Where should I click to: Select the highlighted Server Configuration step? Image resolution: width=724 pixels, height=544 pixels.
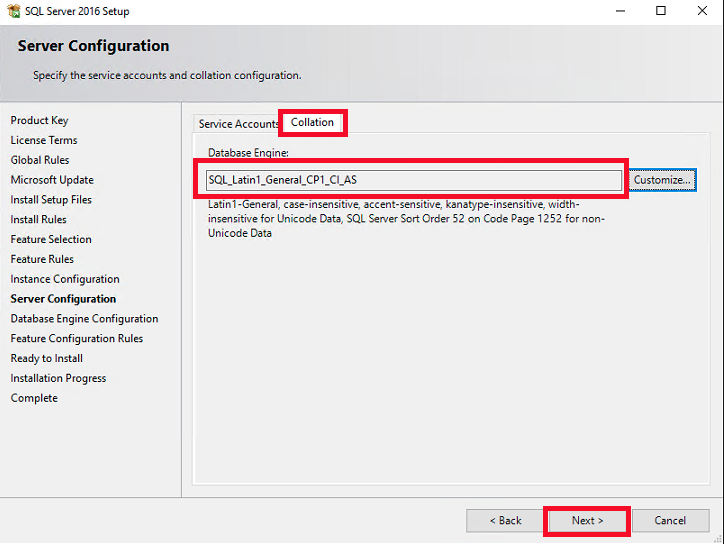point(63,299)
